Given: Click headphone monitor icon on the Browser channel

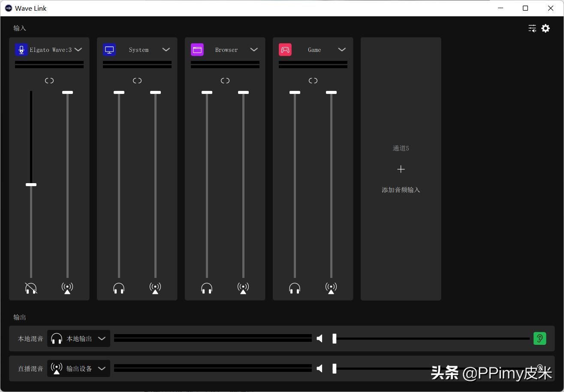Looking at the screenshot, I should [206, 288].
